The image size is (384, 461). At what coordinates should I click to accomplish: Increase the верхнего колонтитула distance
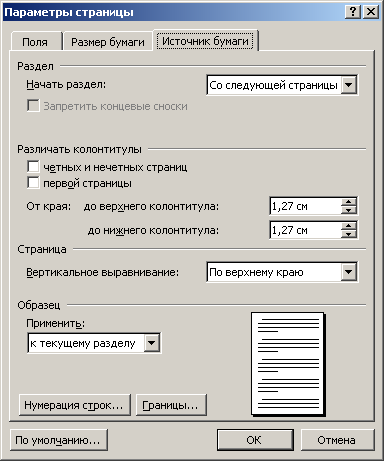click(349, 202)
